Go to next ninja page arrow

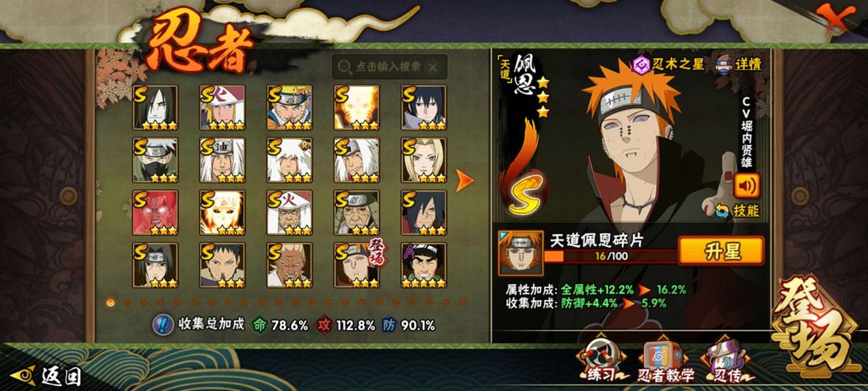click(465, 180)
